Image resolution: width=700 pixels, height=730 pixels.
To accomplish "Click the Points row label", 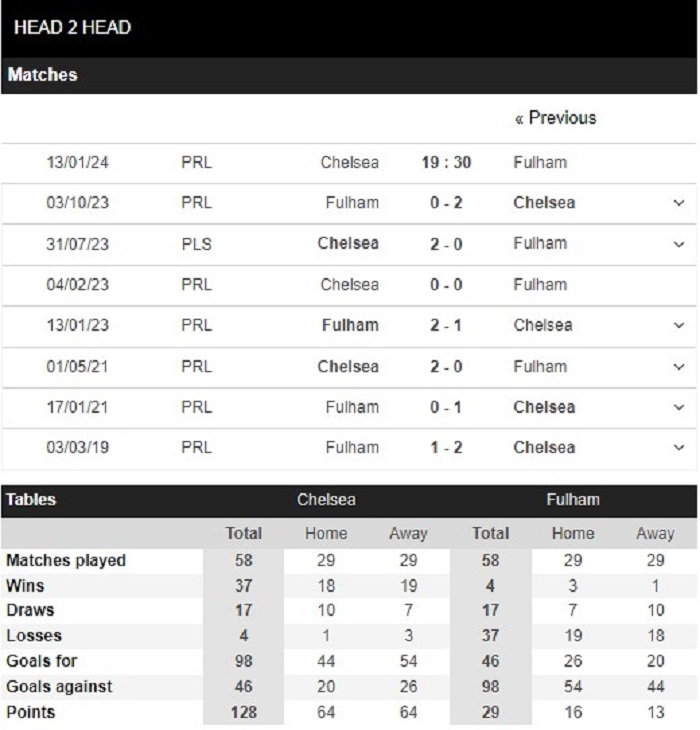I will pyautogui.click(x=30, y=712).
